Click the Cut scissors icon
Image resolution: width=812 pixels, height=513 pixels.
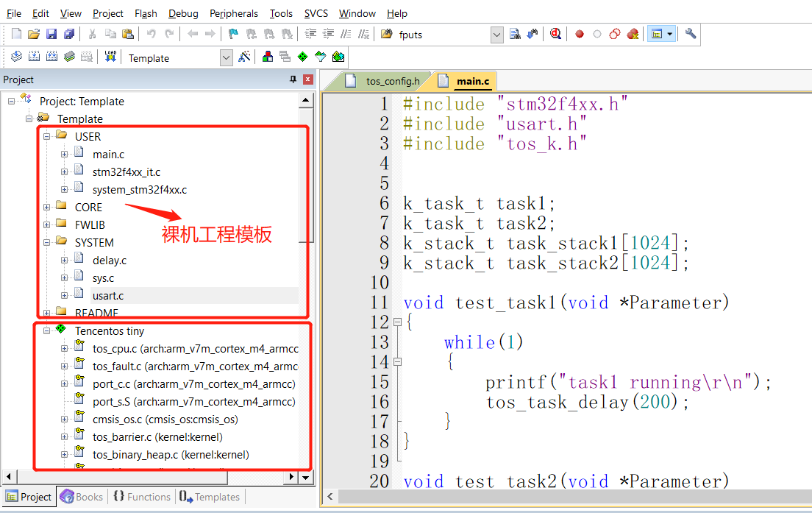click(x=92, y=34)
